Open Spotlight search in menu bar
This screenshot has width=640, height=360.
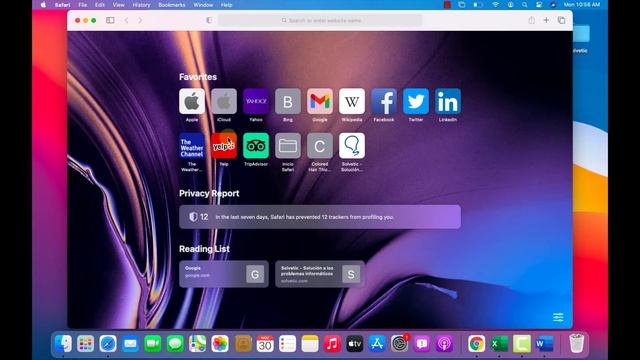click(524, 5)
